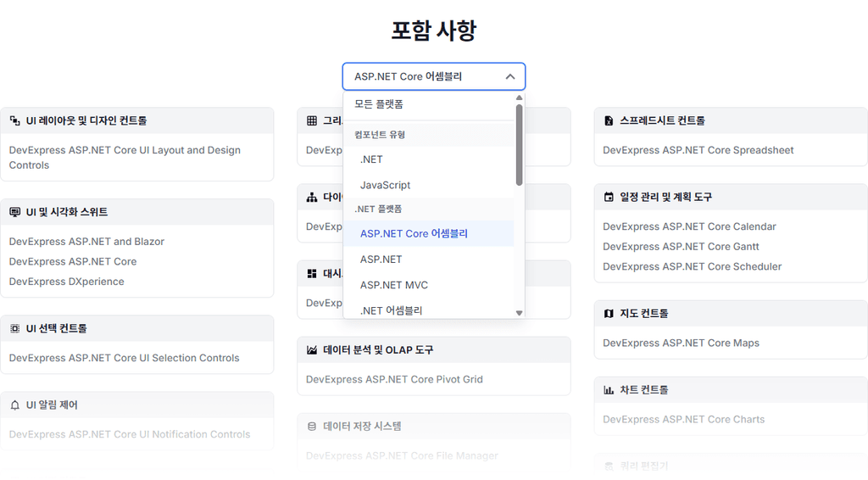Select ASP.NET MVC option
This screenshot has height=480, width=868.
(x=428, y=285)
